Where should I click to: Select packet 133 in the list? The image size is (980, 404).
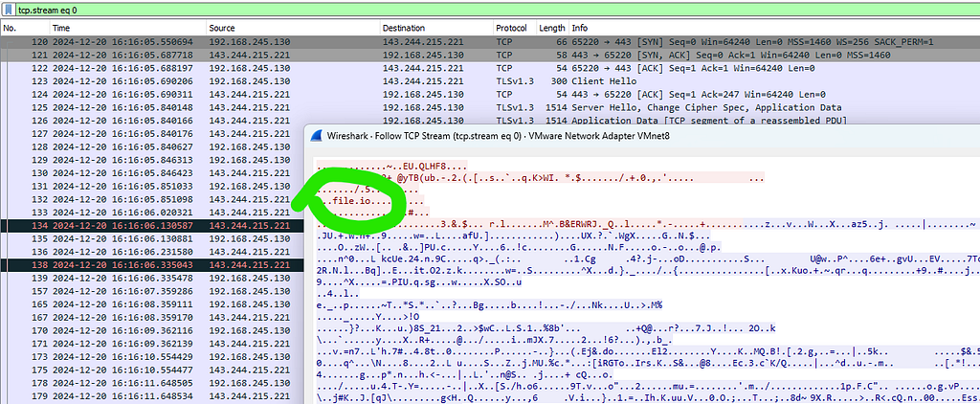point(150,213)
